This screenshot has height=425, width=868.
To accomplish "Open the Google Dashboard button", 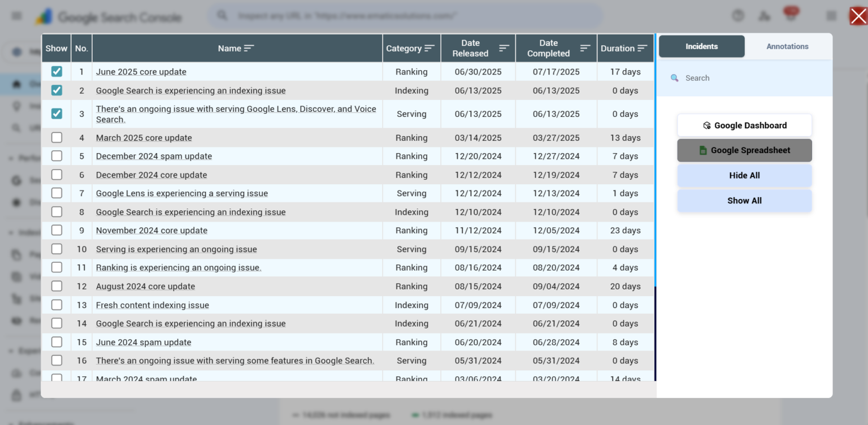I will click(x=744, y=125).
